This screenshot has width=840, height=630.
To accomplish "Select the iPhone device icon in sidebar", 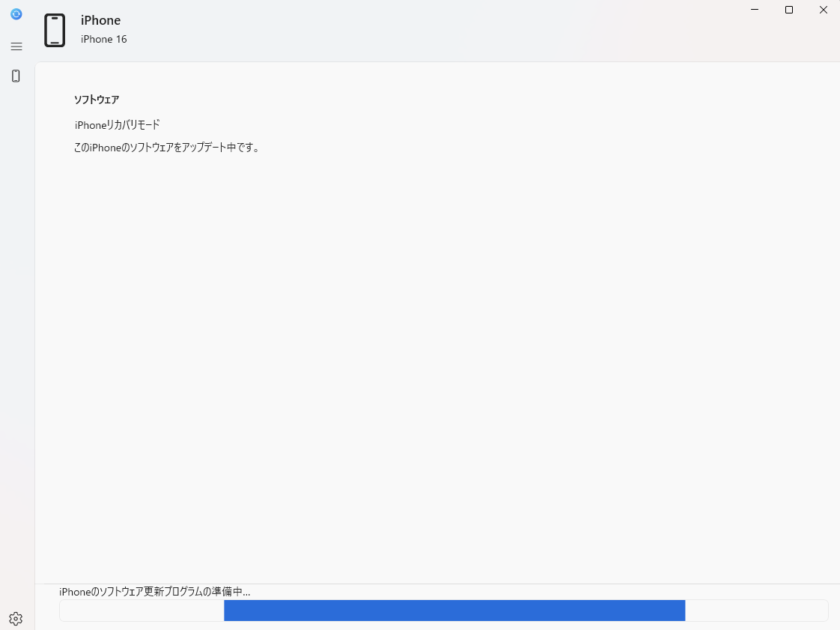I will click(x=16, y=76).
